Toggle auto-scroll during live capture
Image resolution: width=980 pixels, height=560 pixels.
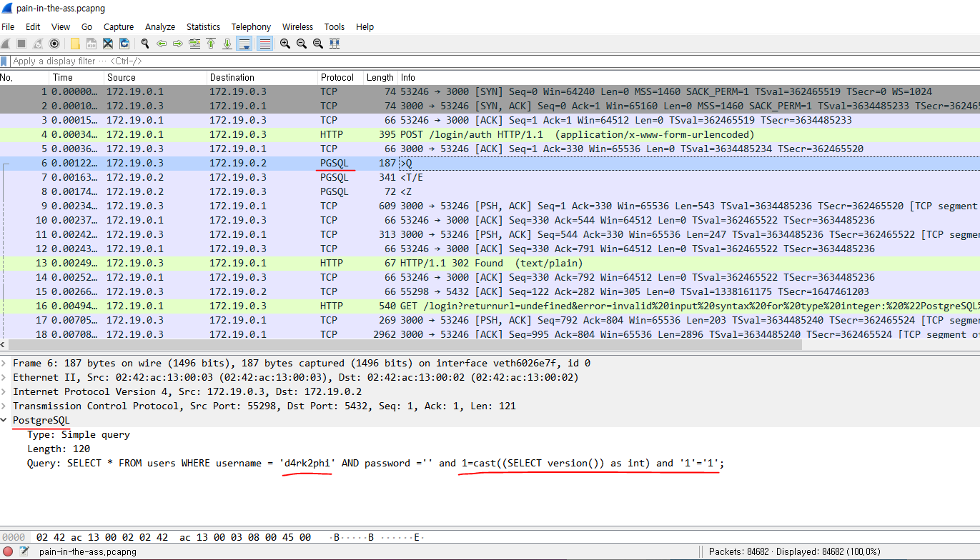point(244,44)
